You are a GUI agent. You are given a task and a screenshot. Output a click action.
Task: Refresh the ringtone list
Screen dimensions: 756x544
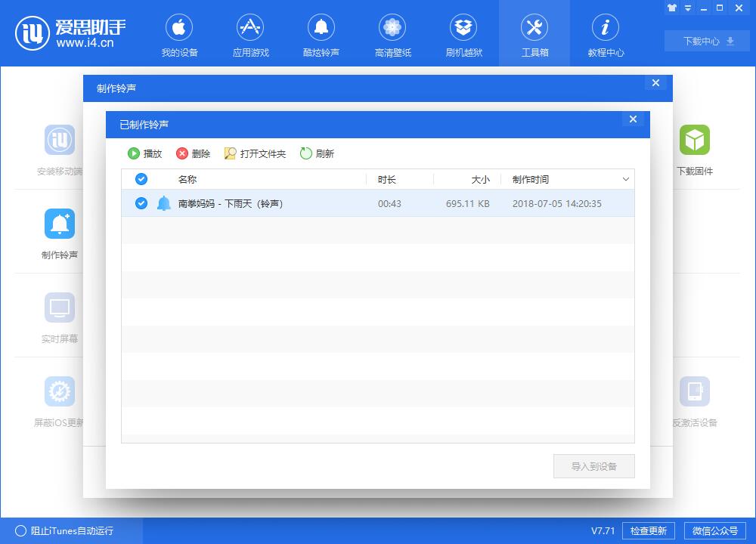click(x=318, y=153)
